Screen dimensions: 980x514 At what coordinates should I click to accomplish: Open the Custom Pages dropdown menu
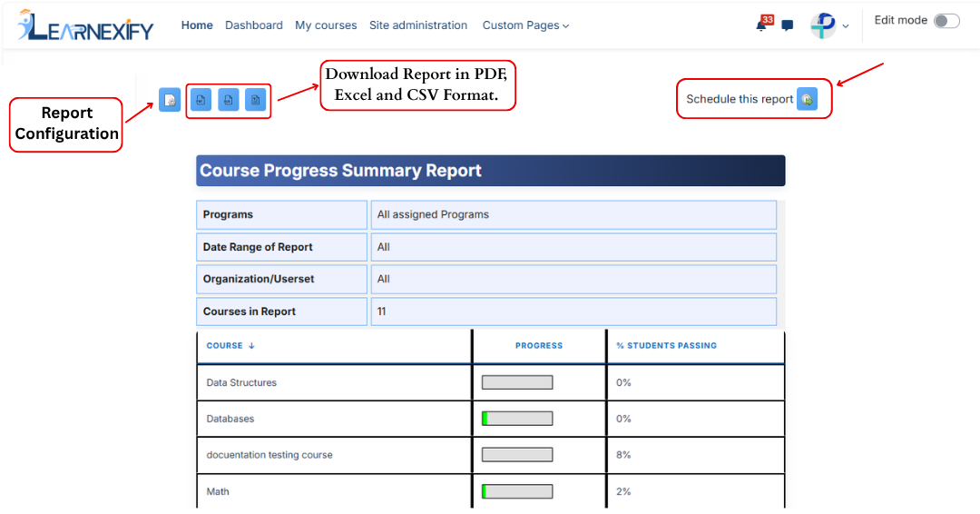[x=525, y=25]
